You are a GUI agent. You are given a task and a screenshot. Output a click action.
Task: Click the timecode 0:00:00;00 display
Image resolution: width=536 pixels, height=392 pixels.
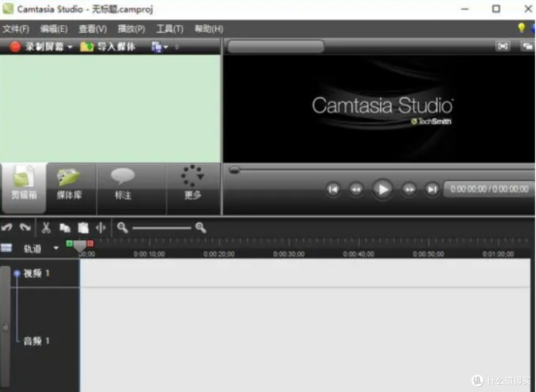(489, 189)
